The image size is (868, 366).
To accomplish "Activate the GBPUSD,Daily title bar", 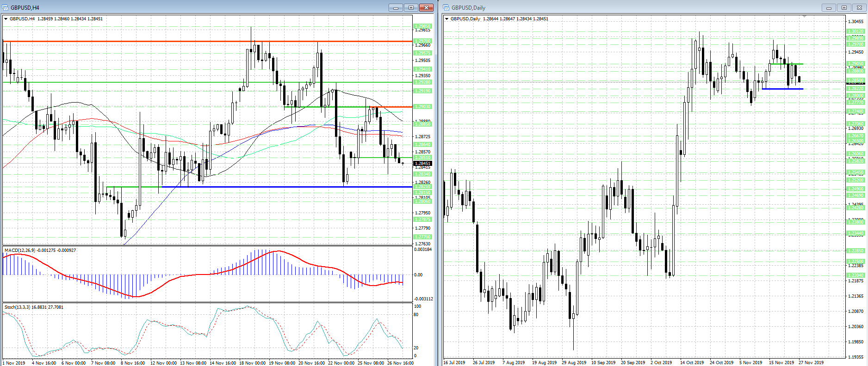I will 625,7.
